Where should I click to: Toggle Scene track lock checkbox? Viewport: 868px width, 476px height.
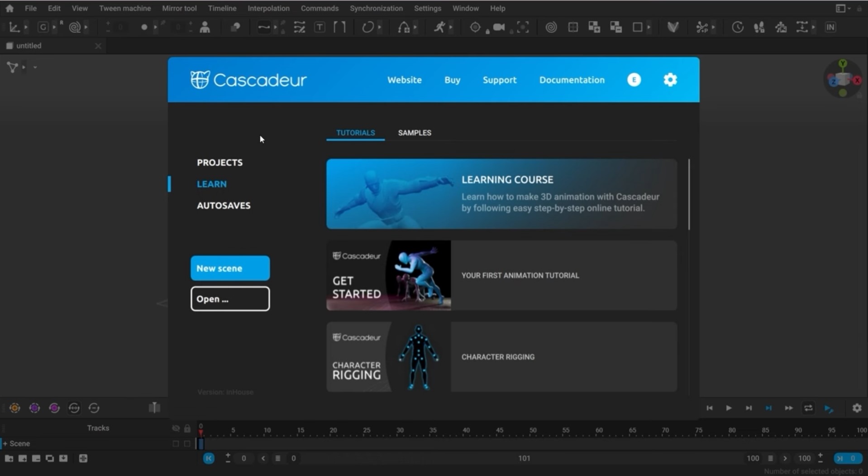coord(187,444)
